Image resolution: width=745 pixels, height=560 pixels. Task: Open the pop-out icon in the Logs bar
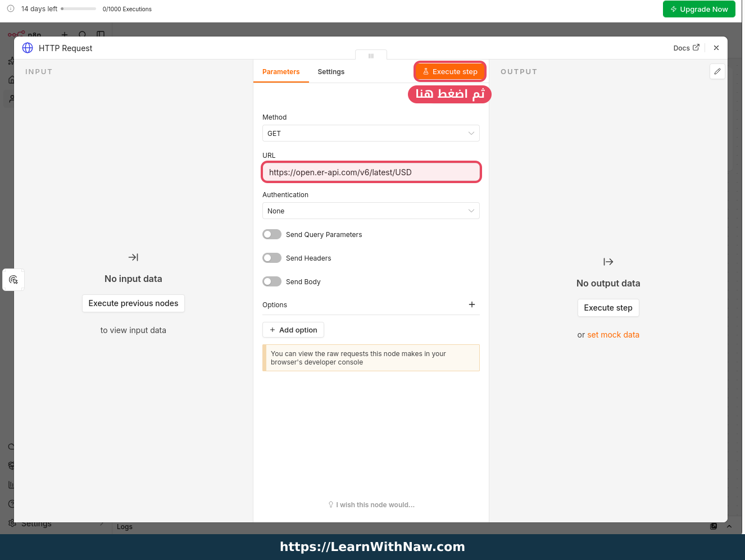pyautogui.click(x=714, y=526)
